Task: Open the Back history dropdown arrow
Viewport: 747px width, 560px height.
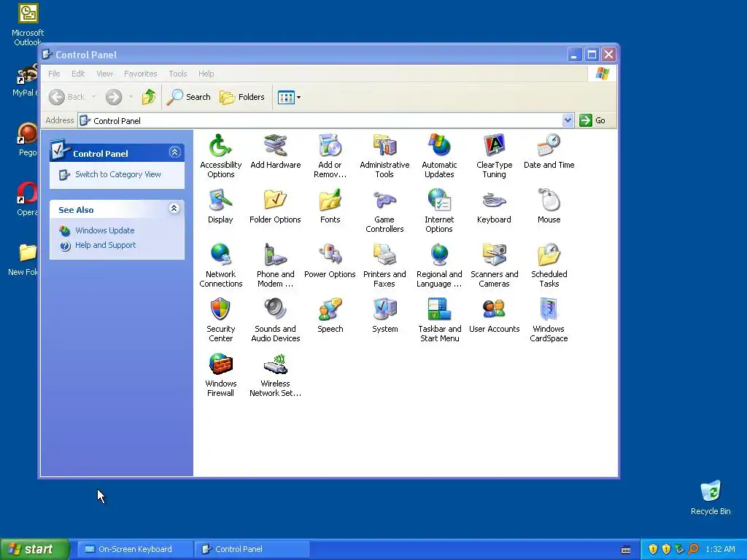Action: [94, 97]
